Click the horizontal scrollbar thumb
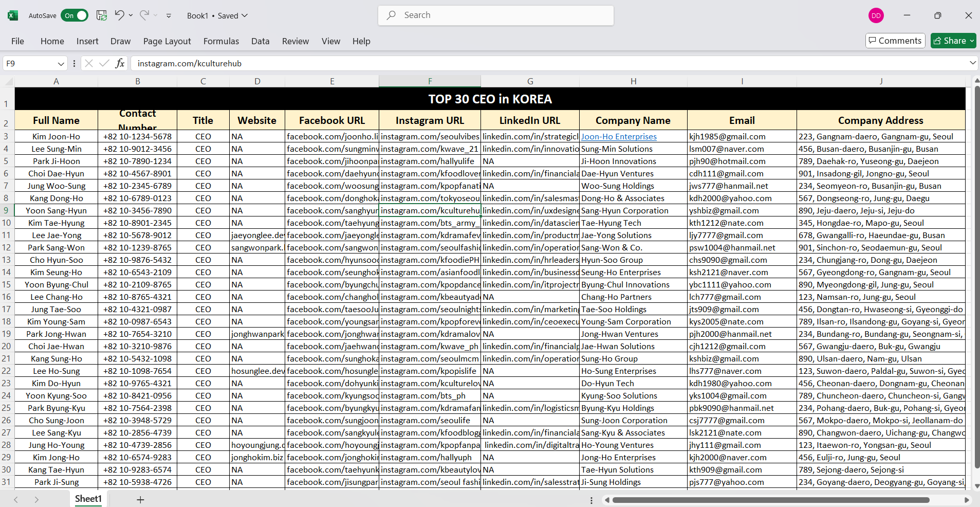 coord(771,500)
